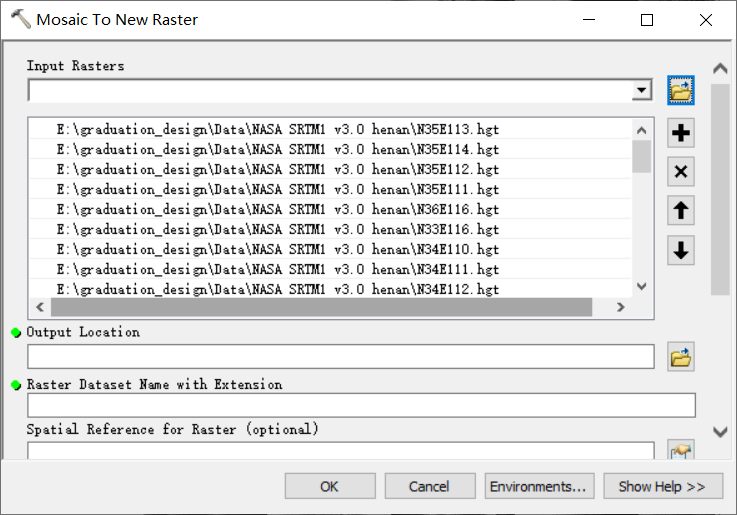The width and height of the screenshot is (737, 515).
Task: Close the Mosaic To New Raster dialog
Action: pyautogui.click(x=706, y=20)
